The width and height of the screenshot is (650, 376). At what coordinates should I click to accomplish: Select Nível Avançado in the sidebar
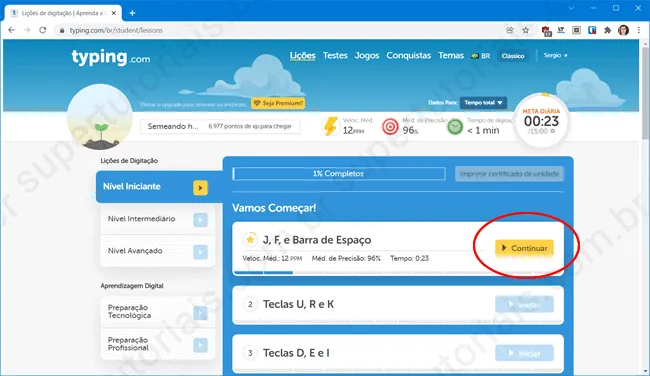click(x=158, y=251)
